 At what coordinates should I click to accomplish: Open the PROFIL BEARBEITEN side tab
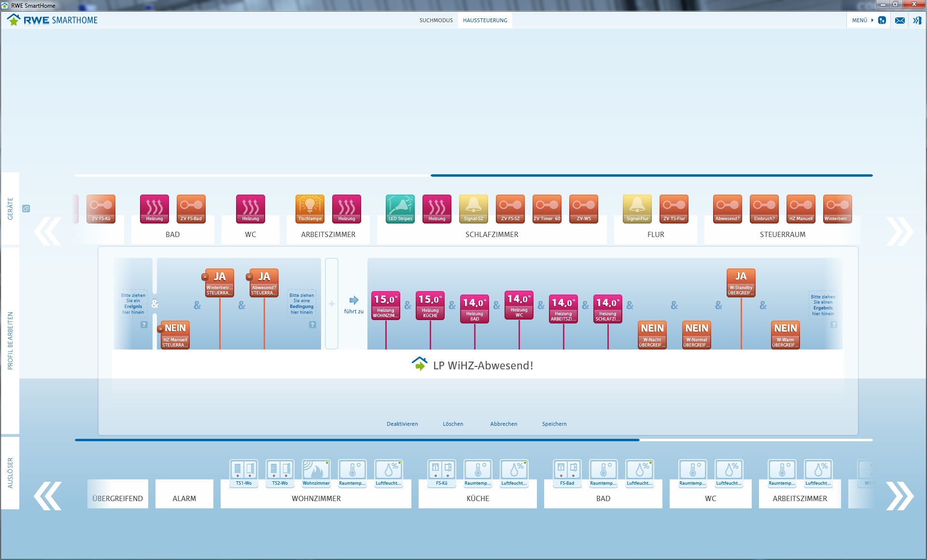pos(10,341)
